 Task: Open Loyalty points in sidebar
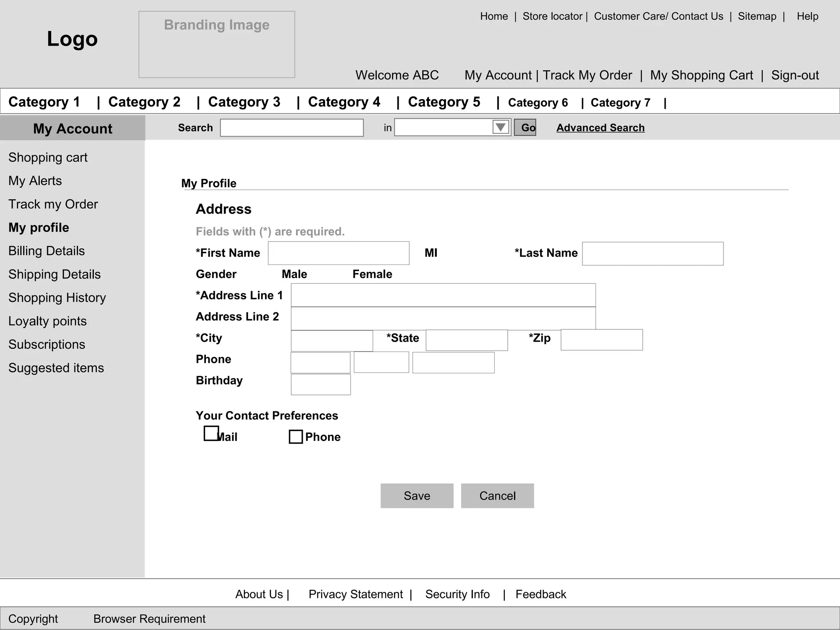pyautogui.click(x=48, y=321)
